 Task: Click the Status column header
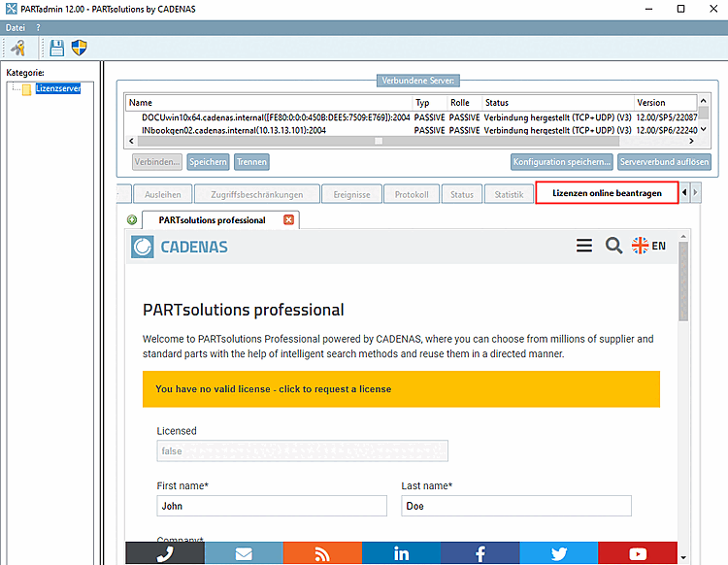tap(558, 103)
